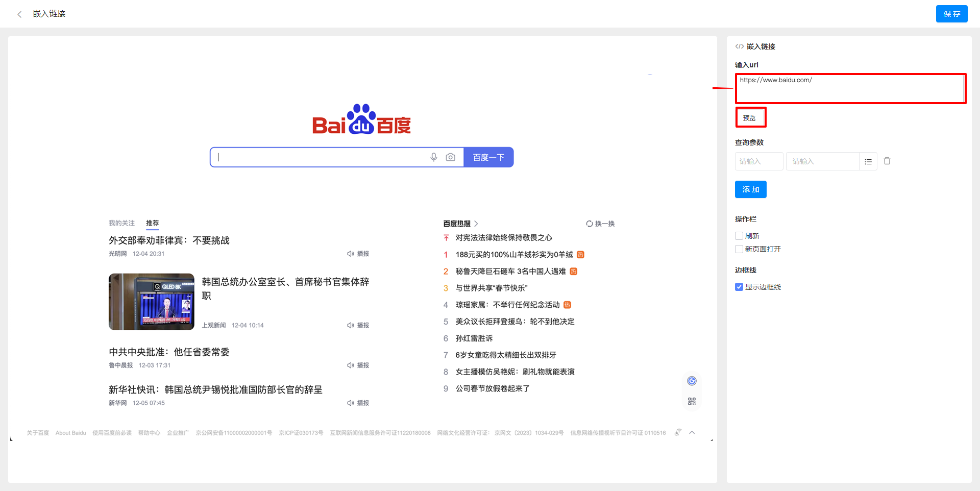The width and height of the screenshot is (980, 491).
Task: Check the 新页面打开 option
Action: tap(739, 249)
